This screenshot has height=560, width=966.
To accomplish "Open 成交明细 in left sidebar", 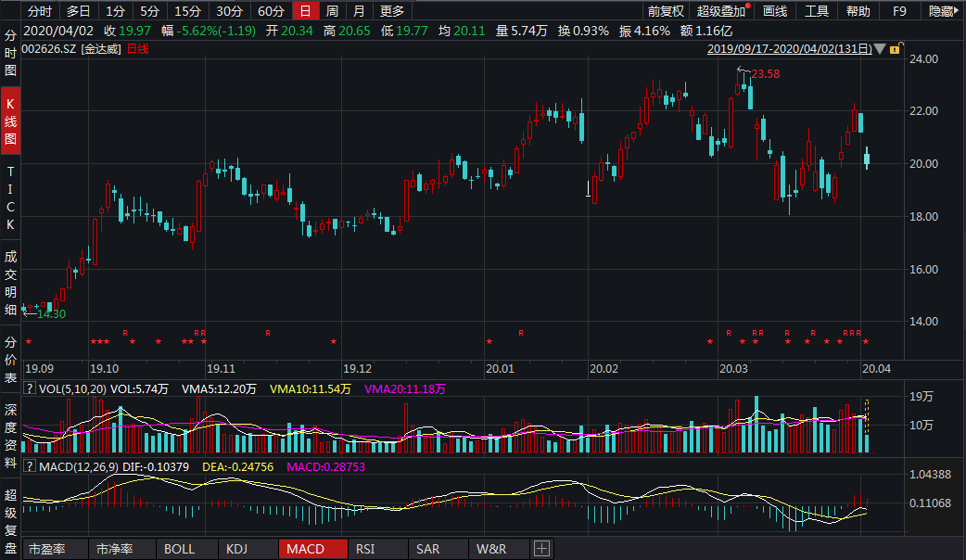I will click(10, 283).
